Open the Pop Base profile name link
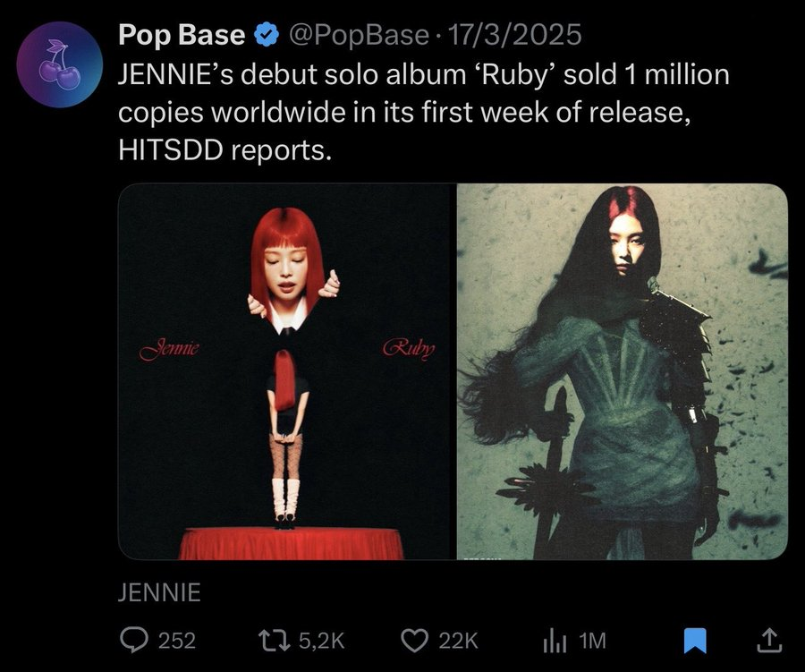This screenshot has width=805, height=672. [182, 34]
